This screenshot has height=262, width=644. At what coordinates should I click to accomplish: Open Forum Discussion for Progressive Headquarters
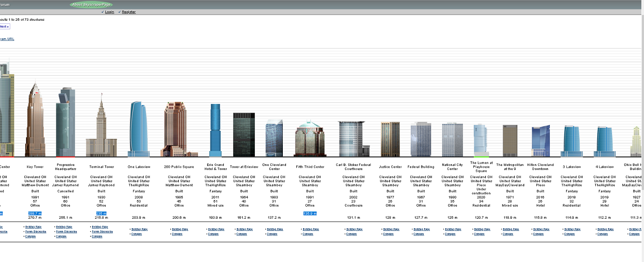pyautogui.click(x=67, y=232)
